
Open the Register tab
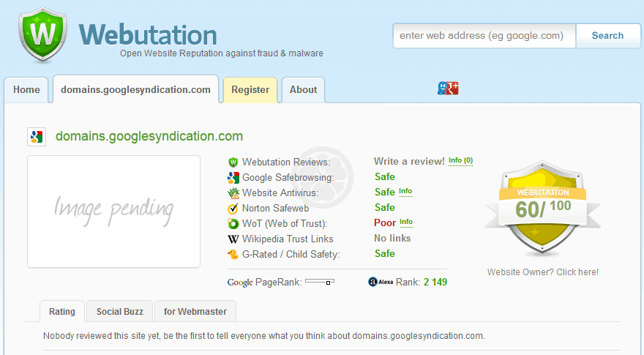[x=250, y=89]
